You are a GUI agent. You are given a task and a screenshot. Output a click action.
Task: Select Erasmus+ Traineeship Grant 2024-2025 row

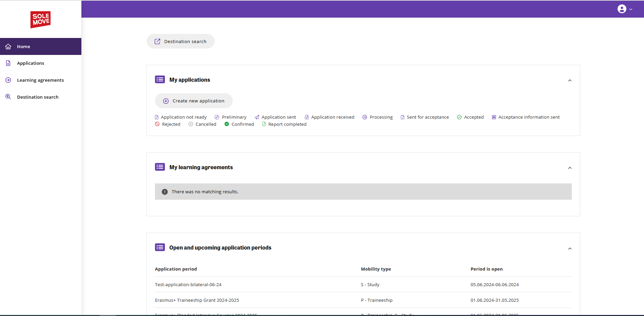point(197,300)
